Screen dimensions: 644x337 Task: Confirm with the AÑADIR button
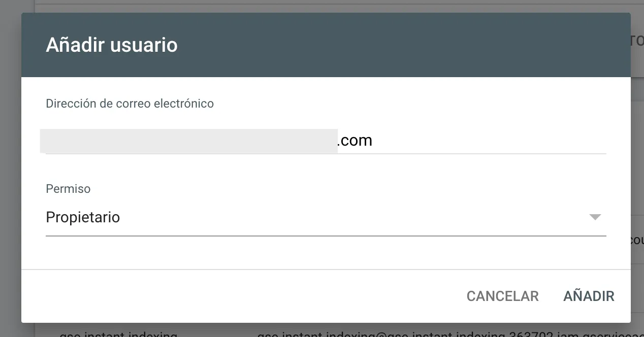click(x=589, y=296)
